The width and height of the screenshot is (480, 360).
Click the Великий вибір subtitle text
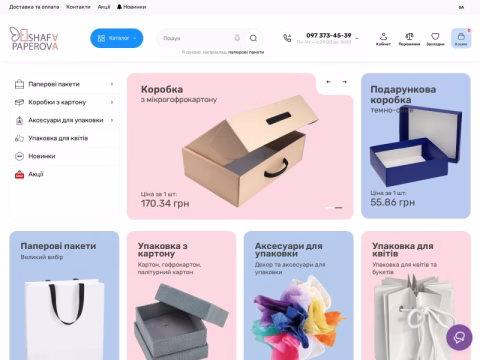tap(42, 257)
